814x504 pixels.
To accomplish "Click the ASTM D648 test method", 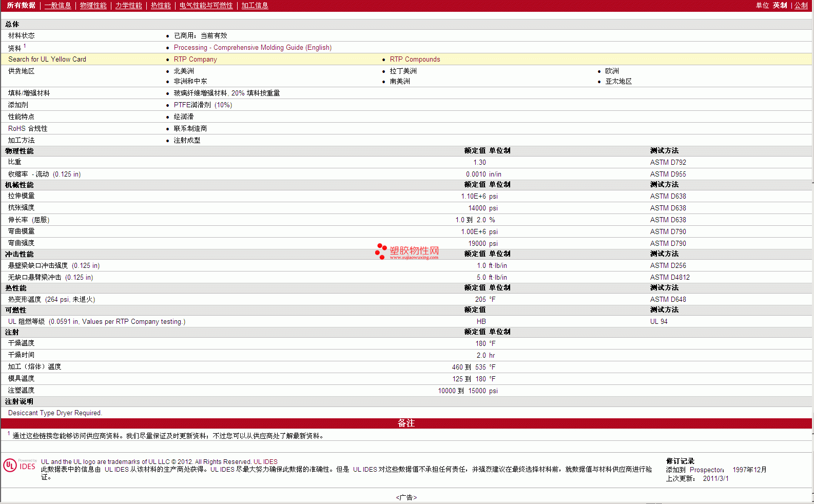I will 668,299.
